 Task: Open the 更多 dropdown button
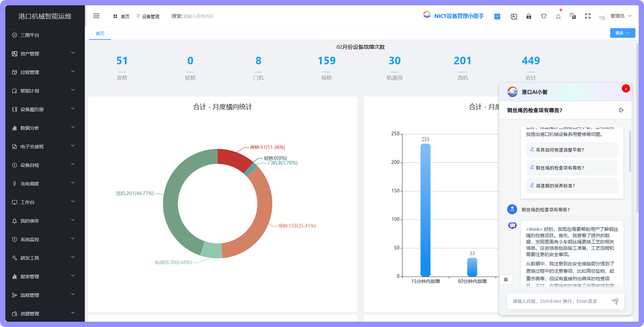[622, 33]
